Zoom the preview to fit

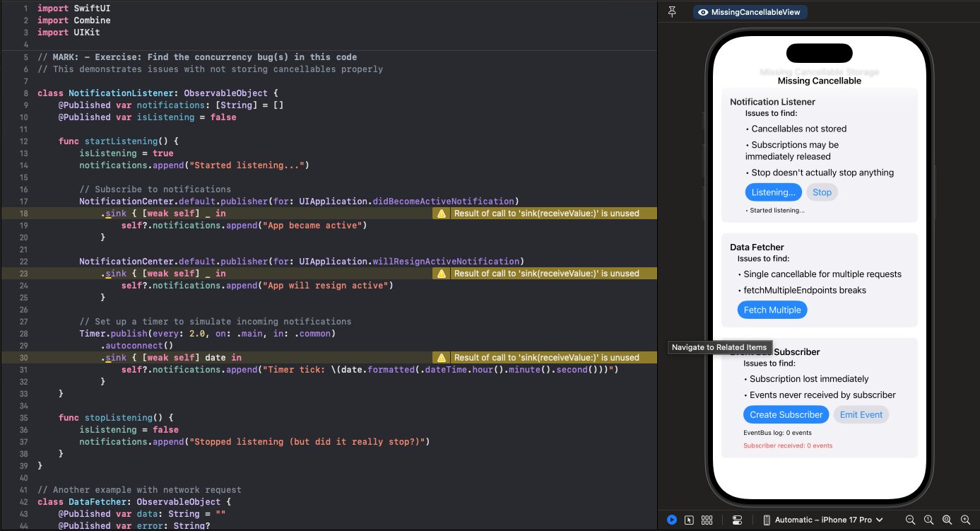[x=946, y=520]
